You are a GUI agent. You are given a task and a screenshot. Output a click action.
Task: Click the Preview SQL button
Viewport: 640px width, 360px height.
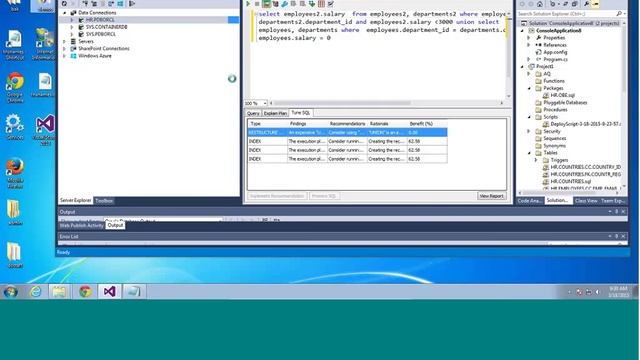click(324, 196)
